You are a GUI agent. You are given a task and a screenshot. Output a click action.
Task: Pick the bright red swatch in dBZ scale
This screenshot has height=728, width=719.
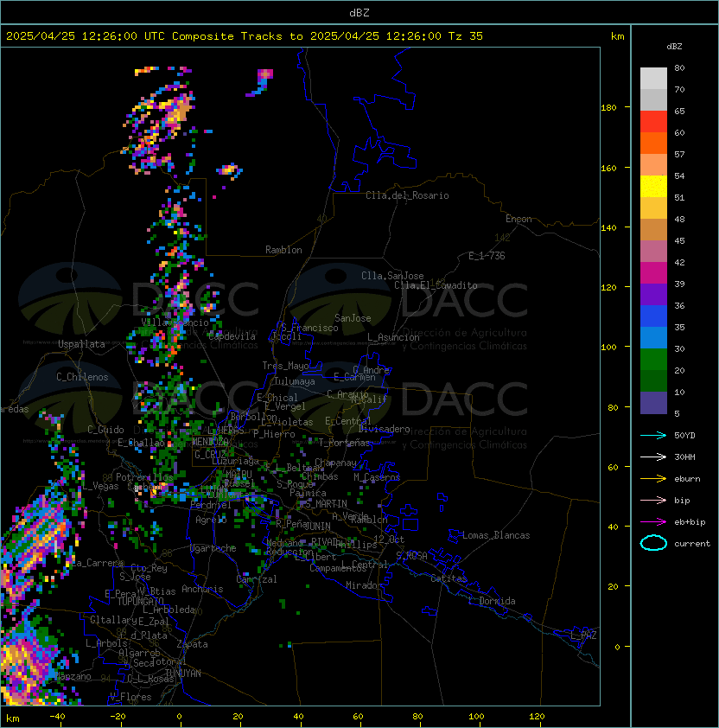653,122
